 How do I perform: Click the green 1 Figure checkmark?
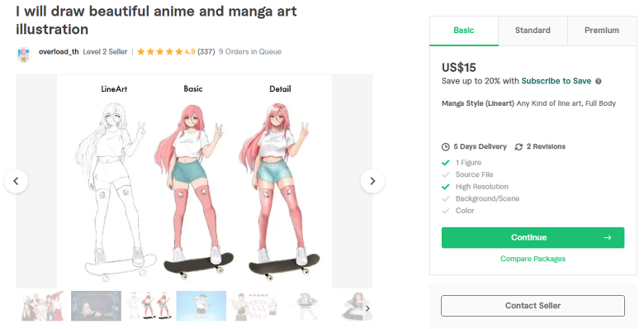(446, 163)
